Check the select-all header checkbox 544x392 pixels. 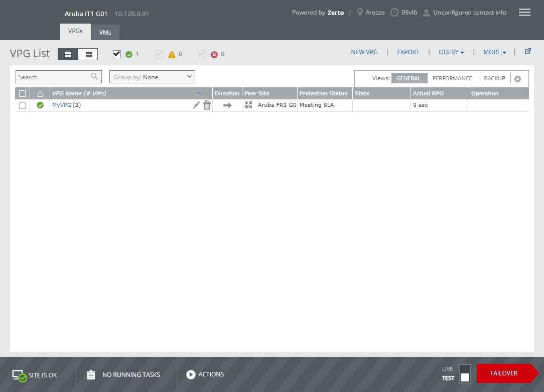click(x=22, y=94)
